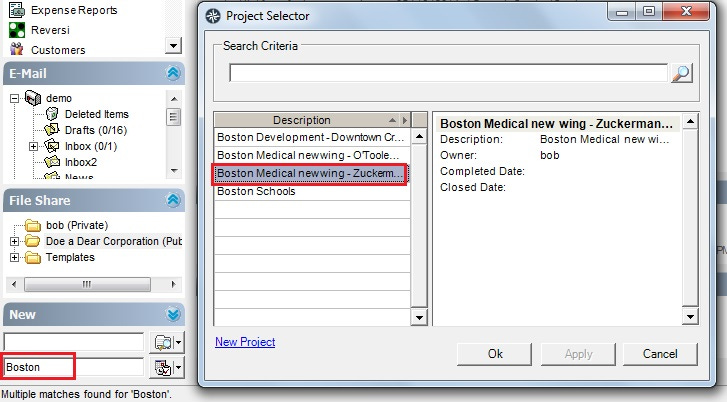Collapse the File Share panel
The height and width of the screenshot is (402, 727).
pos(173,200)
